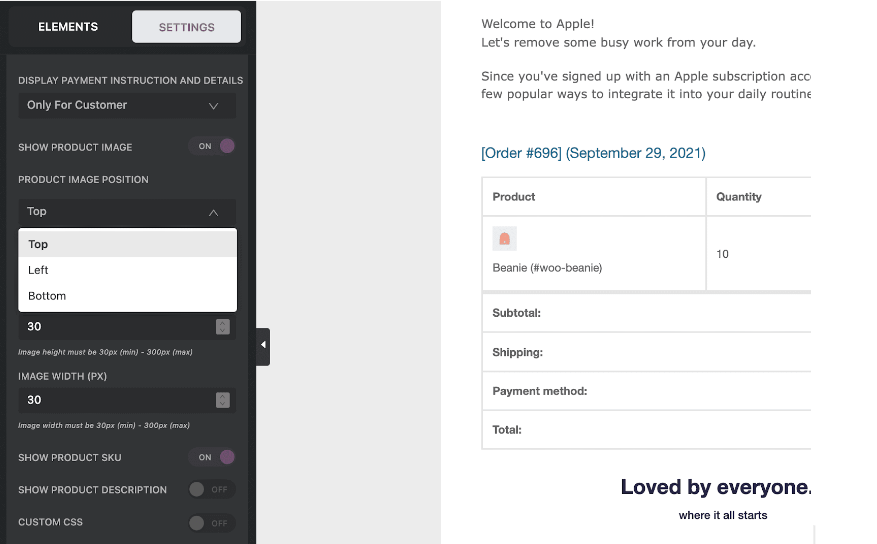Open the Order #696 link
The image size is (877, 544).
[593, 153]
